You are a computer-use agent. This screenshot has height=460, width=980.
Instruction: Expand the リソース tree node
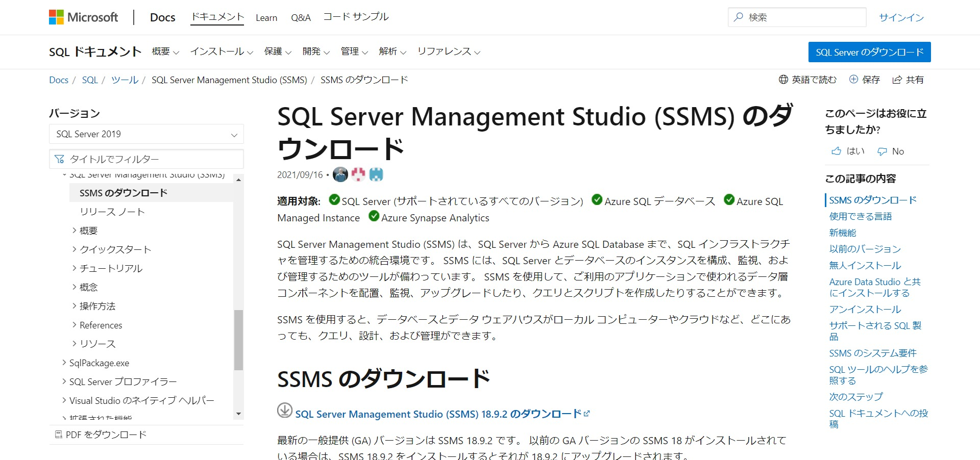tap(75, 343)
